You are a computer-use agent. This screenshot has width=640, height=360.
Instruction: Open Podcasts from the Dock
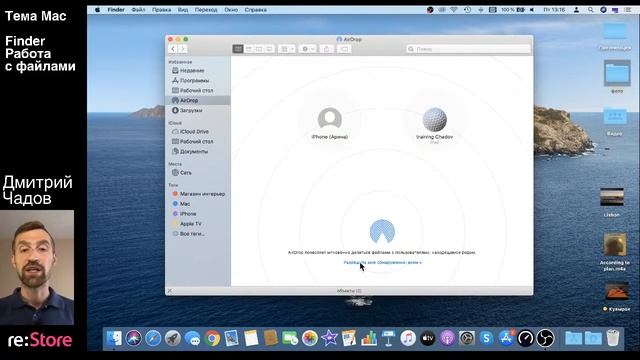tap(447, 338)
